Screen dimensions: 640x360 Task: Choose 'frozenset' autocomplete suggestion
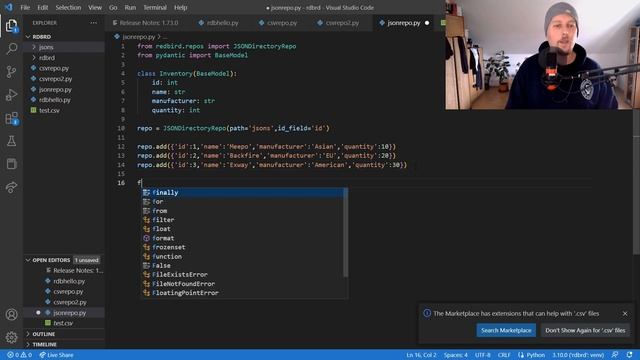pos(243,247)
